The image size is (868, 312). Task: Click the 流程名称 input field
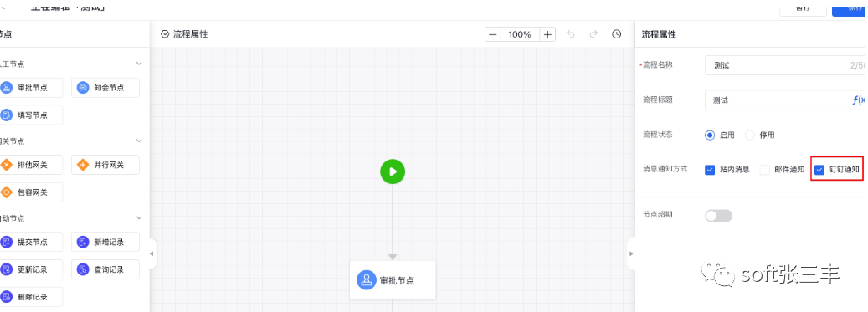pos(786,65)
